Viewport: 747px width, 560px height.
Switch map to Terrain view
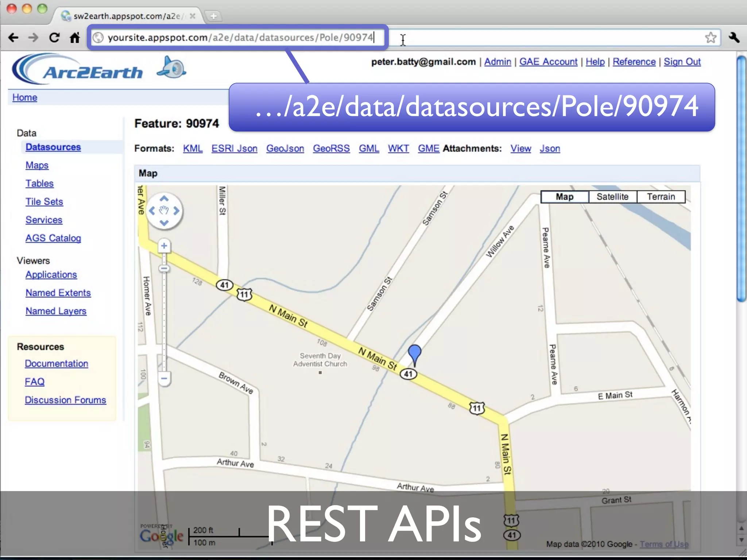tap(661, 197)
